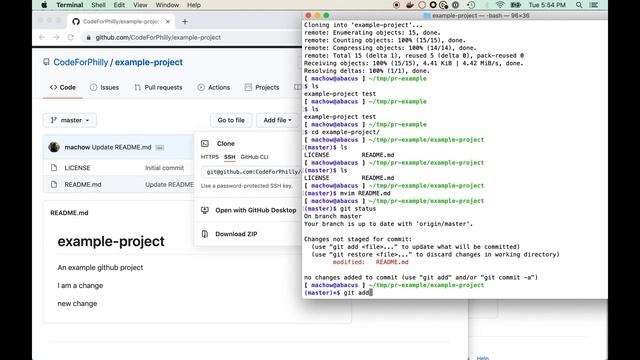Image resolution: width=640 pixels, height=360 pixels.
Task: Open the Help menu
Action: [193, 5]
